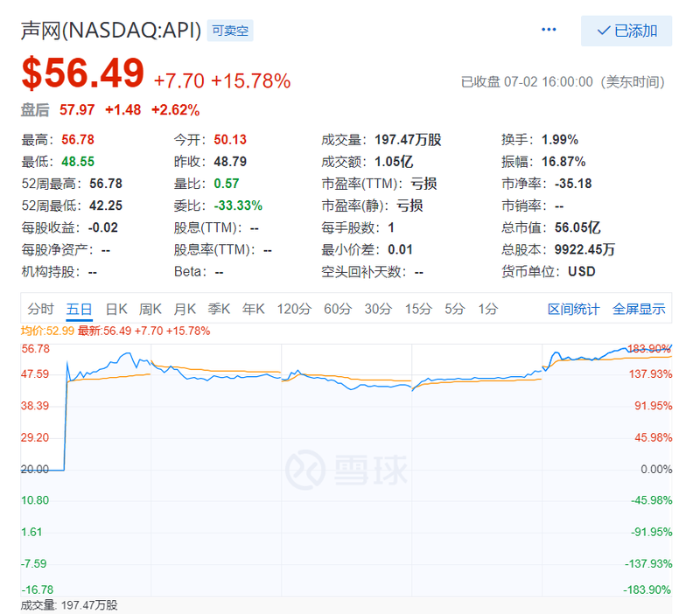This screenshot has height=614, width=700.
Task: Open the three-dot more options menu
Action: tap(549, 30)
